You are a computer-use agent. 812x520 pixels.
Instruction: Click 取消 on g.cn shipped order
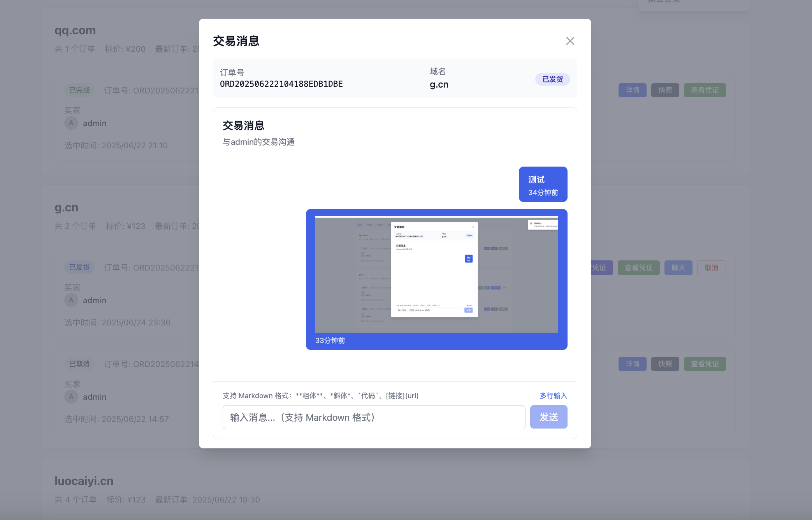point(711,268)
